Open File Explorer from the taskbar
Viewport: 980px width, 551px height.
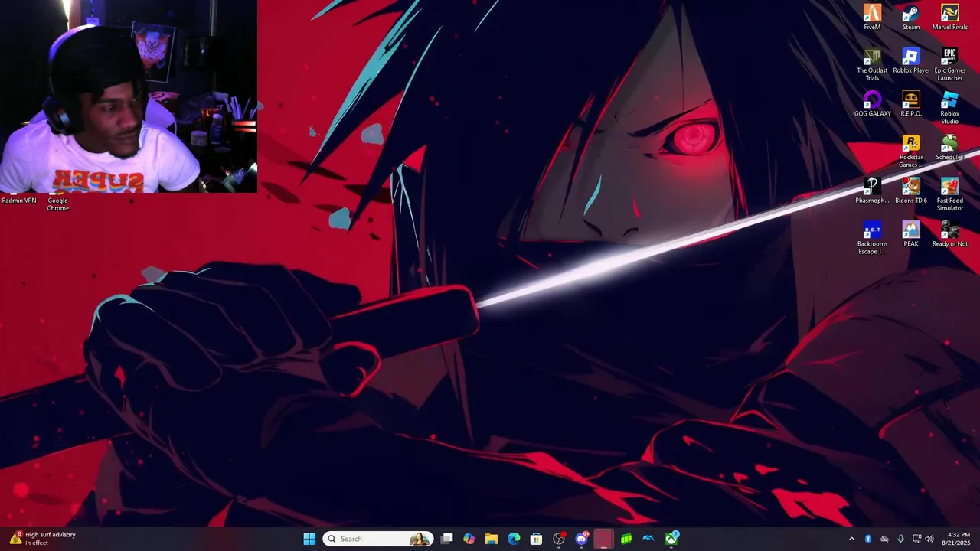492,539
